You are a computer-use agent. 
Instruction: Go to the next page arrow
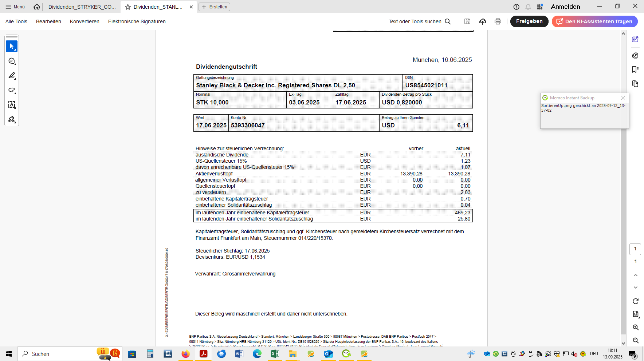click(636, 287)
